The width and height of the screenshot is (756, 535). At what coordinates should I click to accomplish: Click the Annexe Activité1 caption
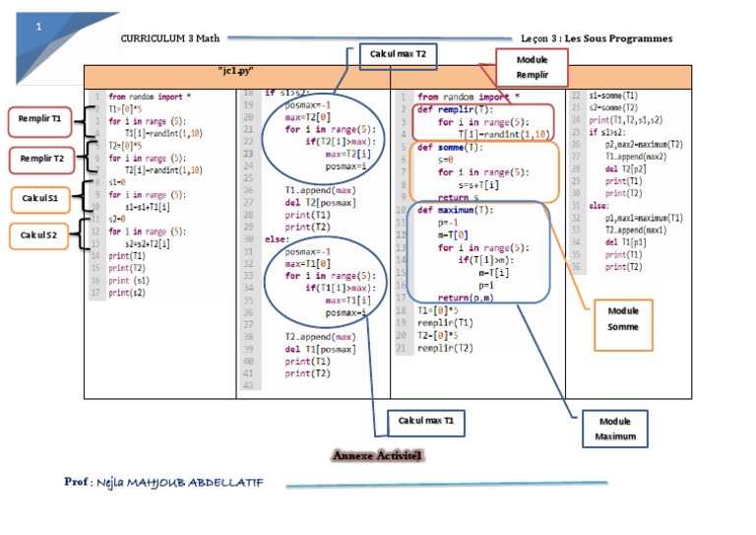coord(377,455)
